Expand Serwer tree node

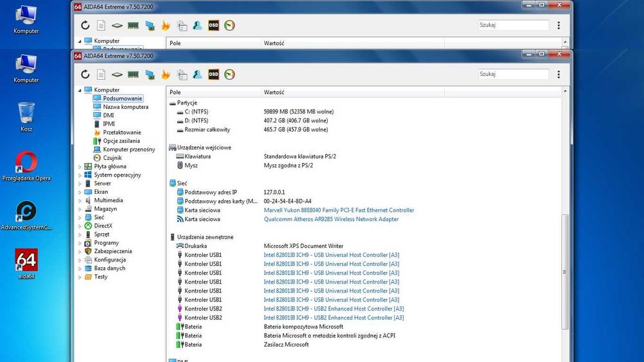[80, 184]
